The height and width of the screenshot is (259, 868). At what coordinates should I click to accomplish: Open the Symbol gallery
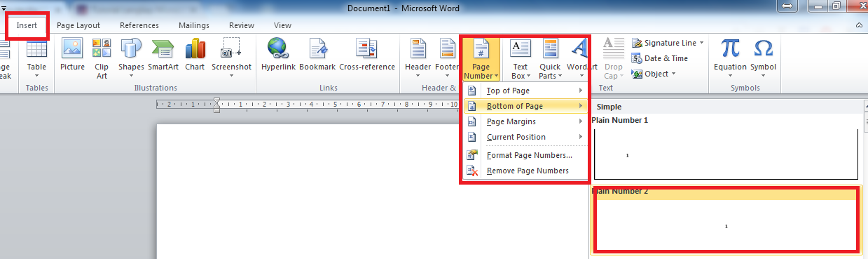pyautogui.click(x=764, y=59)
